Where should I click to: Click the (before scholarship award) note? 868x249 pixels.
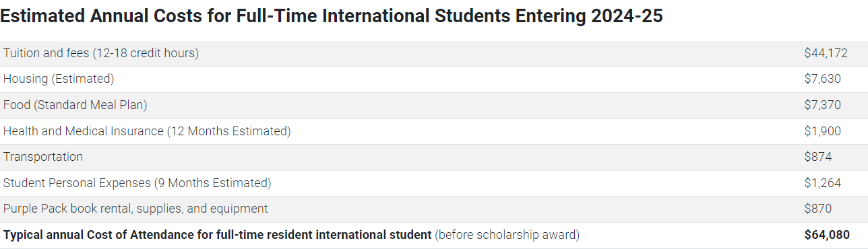coord(507,235)
